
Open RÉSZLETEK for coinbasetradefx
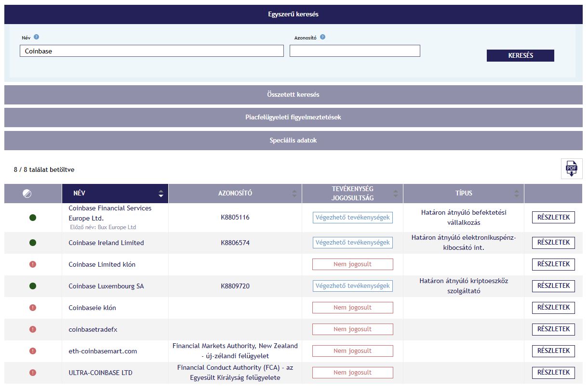[x=553, y=329]
